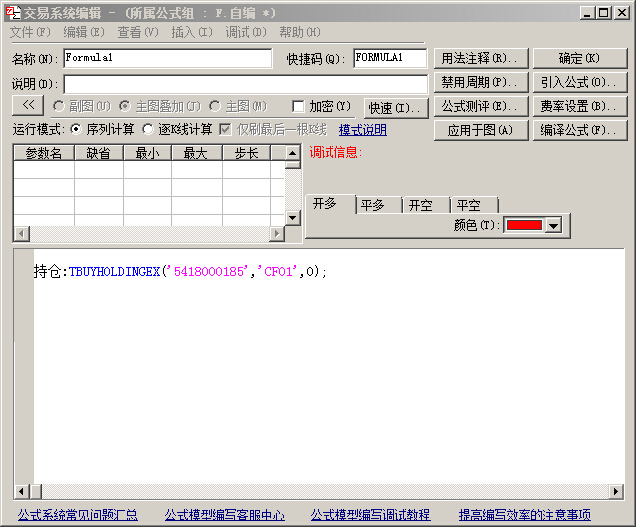Click the 引入公式(O) button

[x=580, y=82]
